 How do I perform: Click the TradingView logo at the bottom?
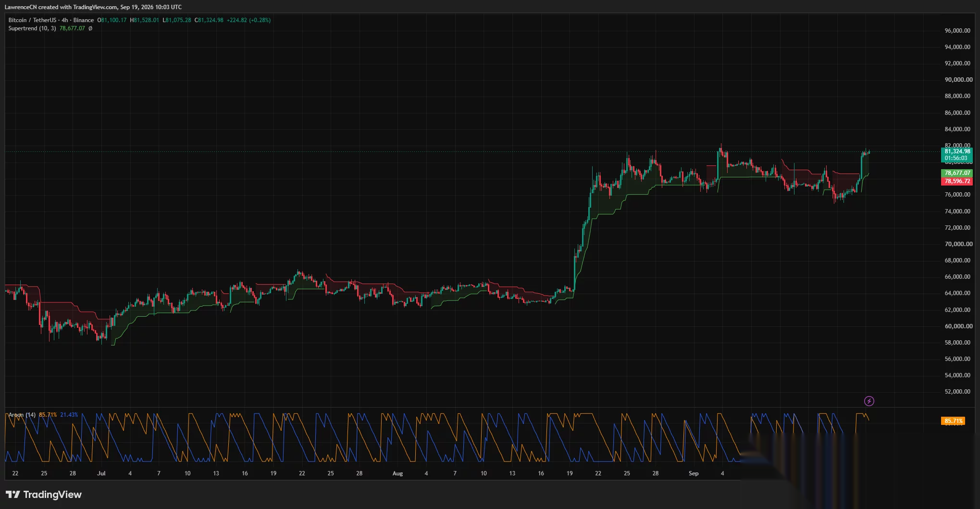point(44,495)
